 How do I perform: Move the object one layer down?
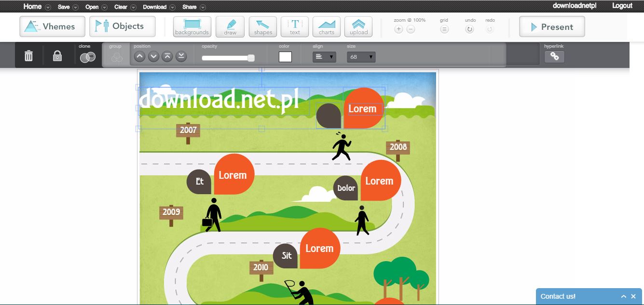tap(153, 56)
